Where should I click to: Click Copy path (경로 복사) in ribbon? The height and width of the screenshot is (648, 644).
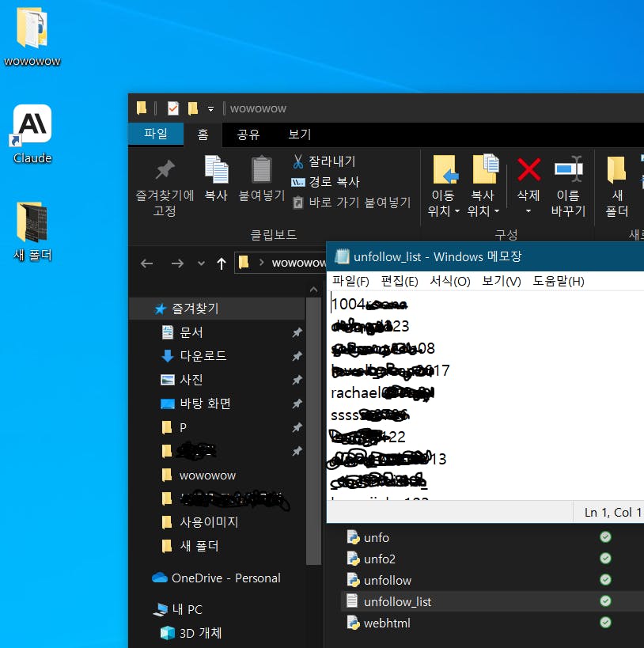(325, 182)
